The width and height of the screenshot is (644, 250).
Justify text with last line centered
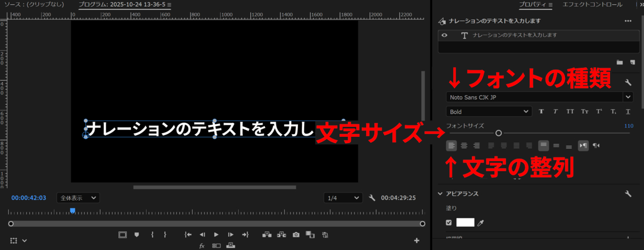[x=504, y=146]
